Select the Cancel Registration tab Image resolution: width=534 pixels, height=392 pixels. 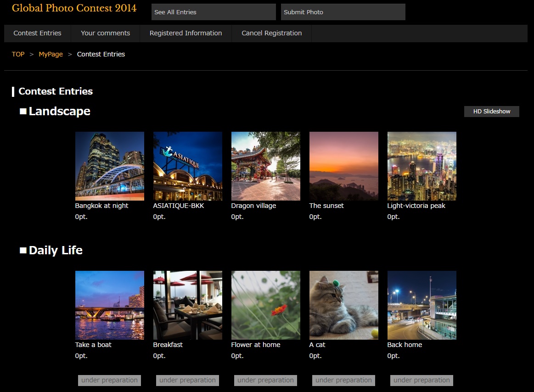tap(271, 33)
